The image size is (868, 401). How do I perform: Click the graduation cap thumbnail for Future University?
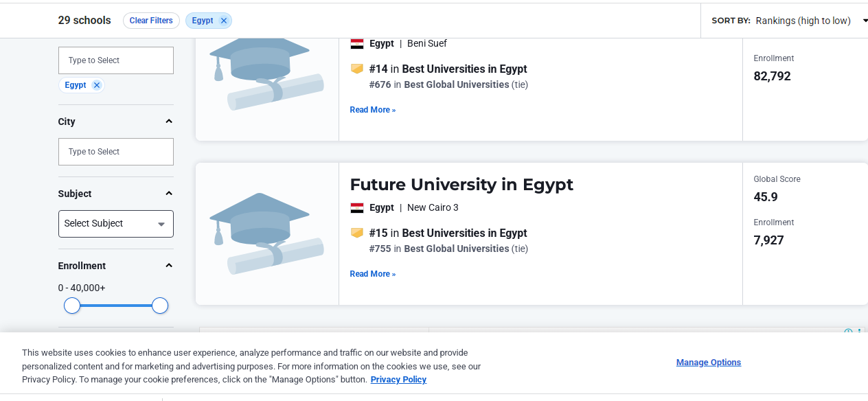pyautogui.click(x=266, y=233)
